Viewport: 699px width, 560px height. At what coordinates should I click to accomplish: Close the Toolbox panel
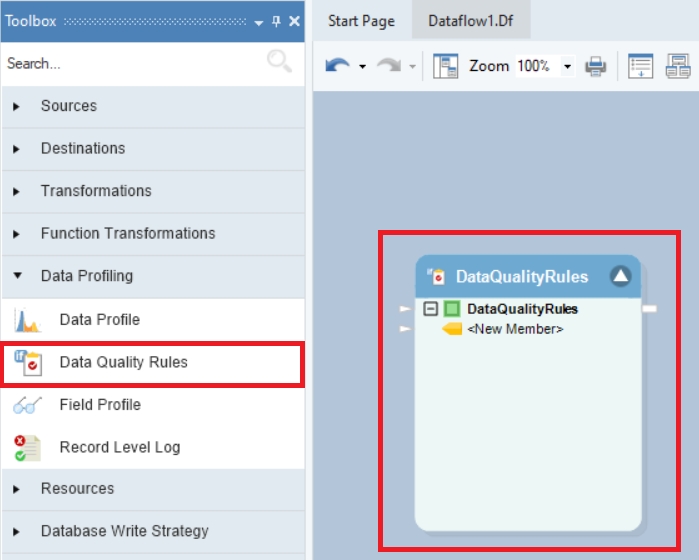click(x=294, y=21)
